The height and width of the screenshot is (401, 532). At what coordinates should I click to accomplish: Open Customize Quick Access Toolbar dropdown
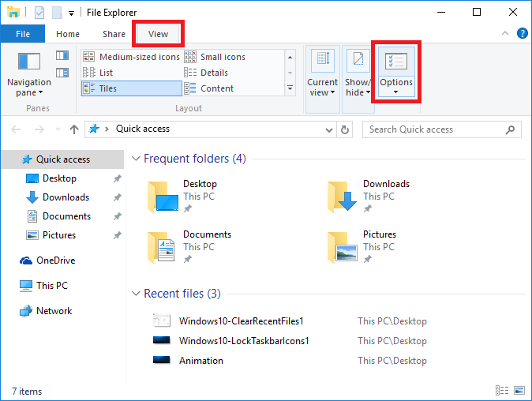coord(71,13)
